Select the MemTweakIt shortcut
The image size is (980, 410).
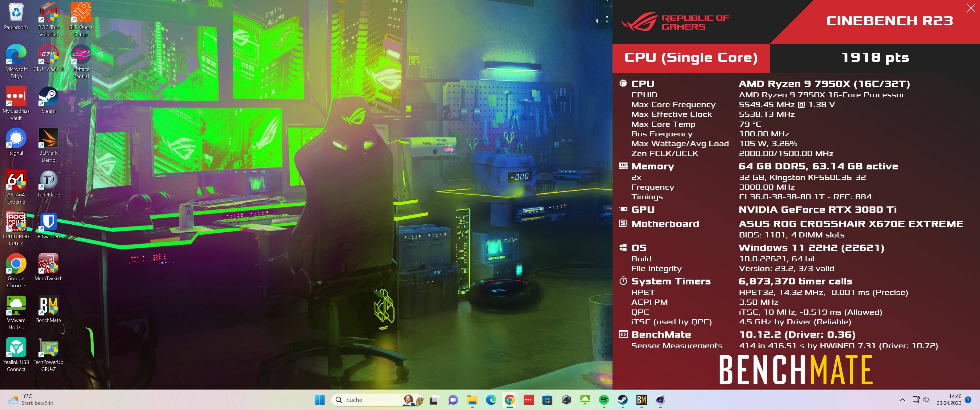coord(48,267)
